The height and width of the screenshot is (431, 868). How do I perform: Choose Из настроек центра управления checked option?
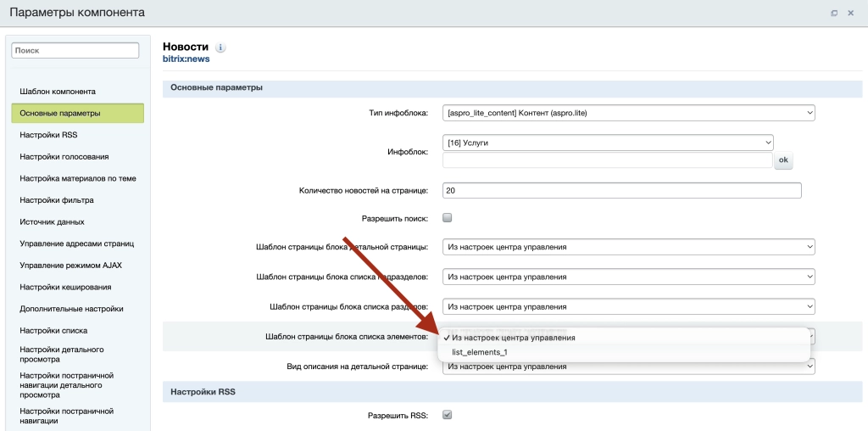click(514, 338)
